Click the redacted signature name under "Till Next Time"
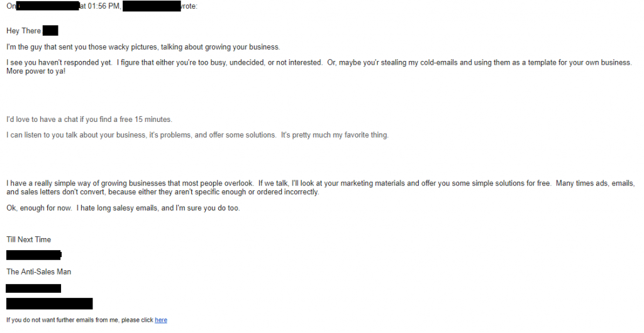The height and width of the screenshot is (333, 644). click(34, 255)
